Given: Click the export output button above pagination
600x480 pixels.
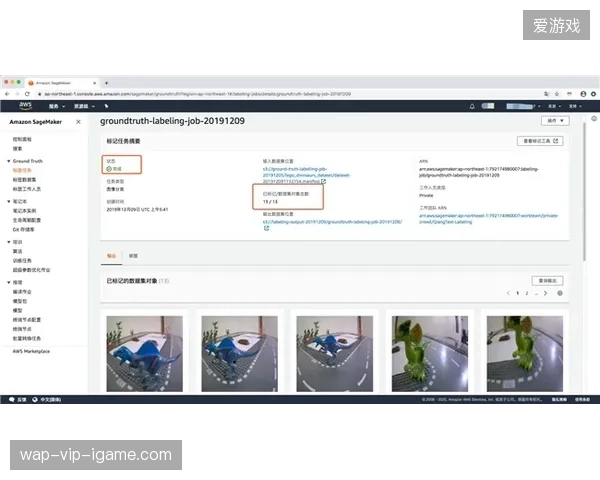Looking at the screenshot, I should [x=548, y=281].
